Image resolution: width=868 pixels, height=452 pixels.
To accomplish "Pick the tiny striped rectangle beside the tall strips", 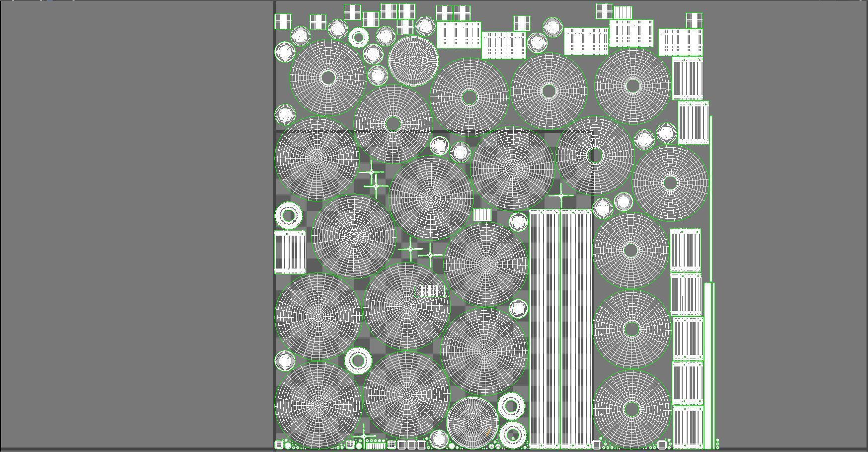I will pyautogui.click(x=482, y=215).
